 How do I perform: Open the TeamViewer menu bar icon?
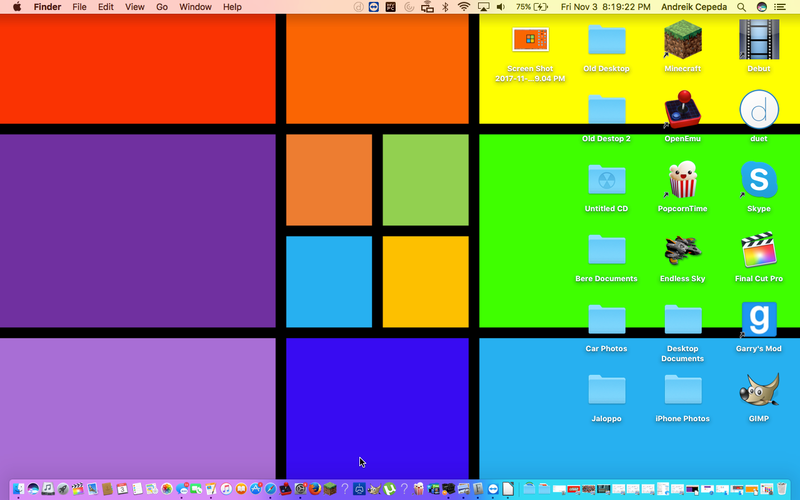pos(374,7)
